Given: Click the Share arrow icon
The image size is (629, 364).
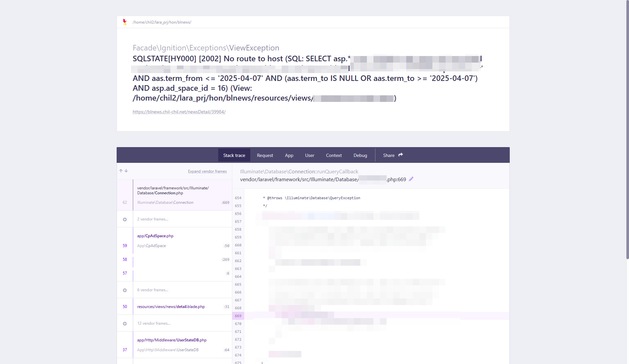Looking at the screenshot, I should (x=400, y=155).
